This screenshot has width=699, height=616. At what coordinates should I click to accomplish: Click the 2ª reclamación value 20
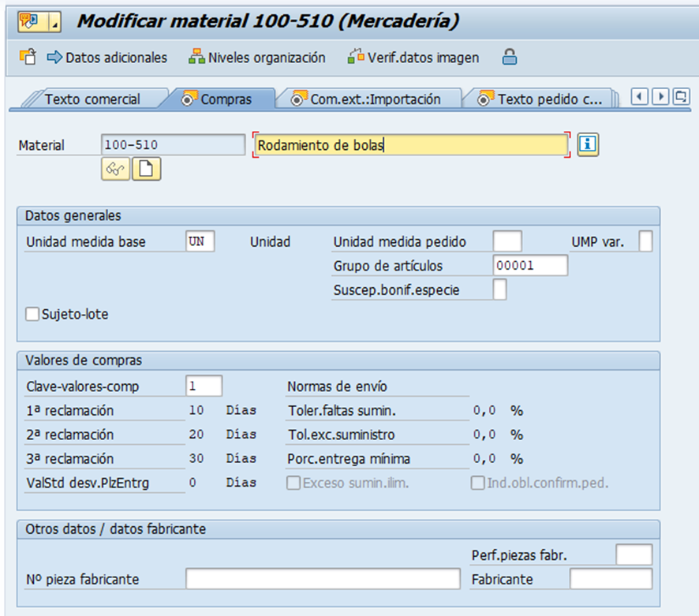point(196,434)
